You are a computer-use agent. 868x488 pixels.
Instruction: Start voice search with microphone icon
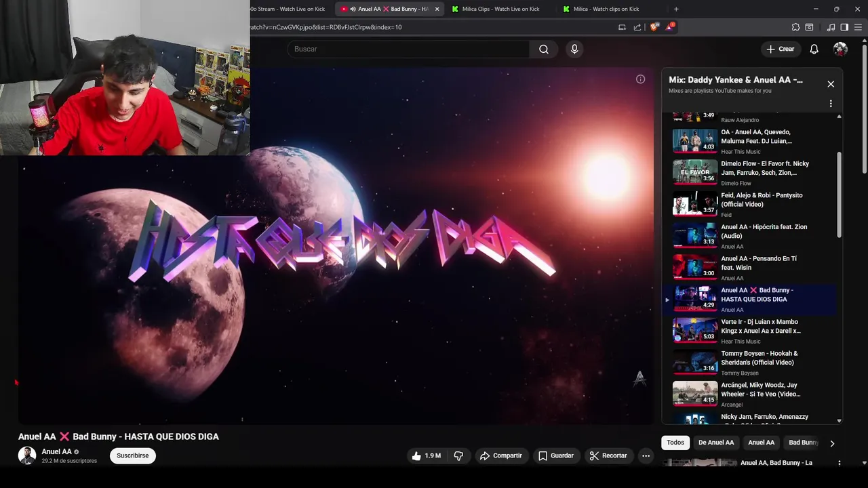[x=574, y=49]
